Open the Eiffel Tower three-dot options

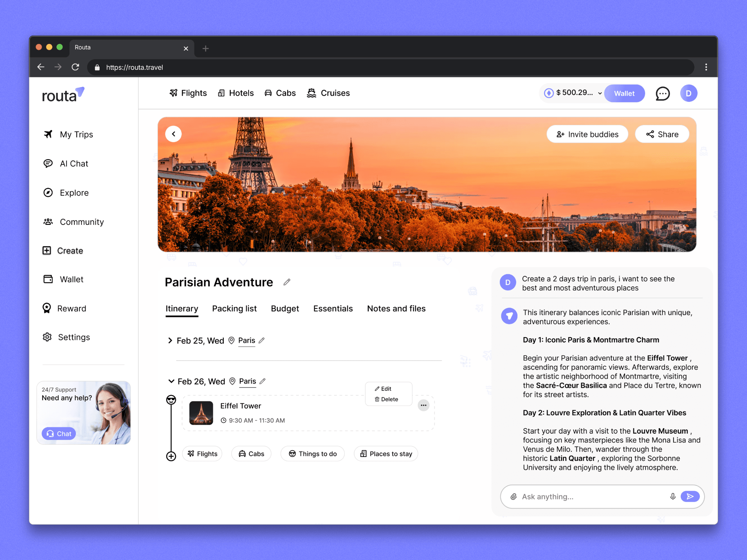tap(423, 405)
